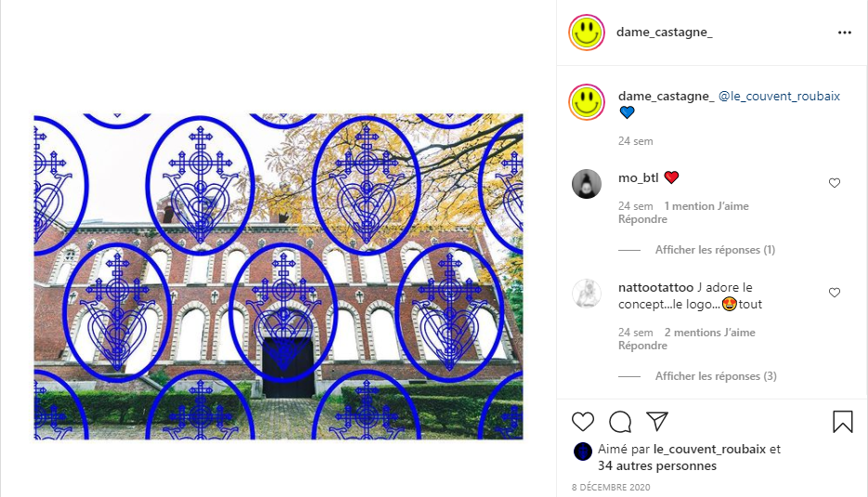Screen dimensions: 868x497
Task: Like the post with the heart icon
Action: click(x=583, y=422)
